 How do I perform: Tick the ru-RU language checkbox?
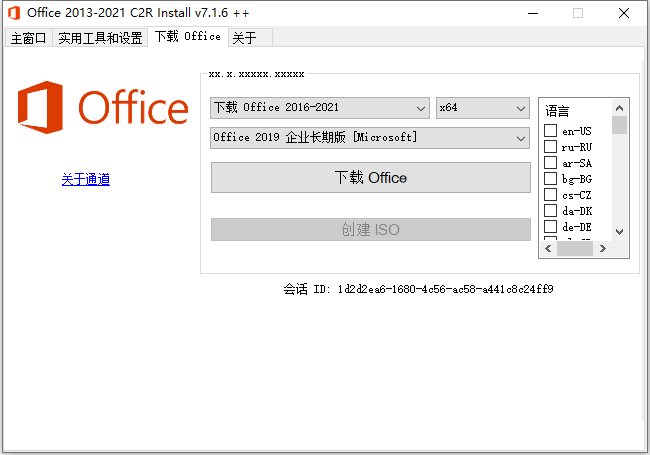550,147
